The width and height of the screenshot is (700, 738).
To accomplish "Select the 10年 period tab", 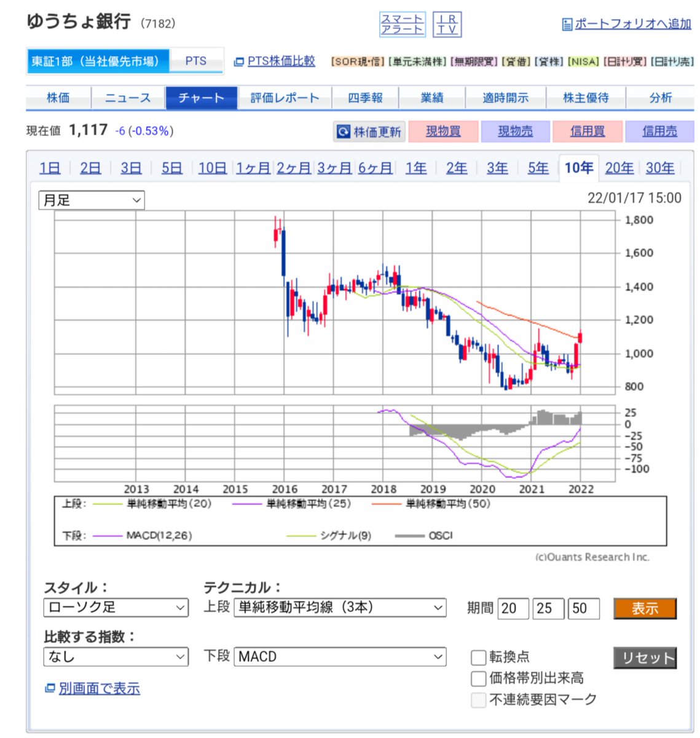I will coord(578,168).
